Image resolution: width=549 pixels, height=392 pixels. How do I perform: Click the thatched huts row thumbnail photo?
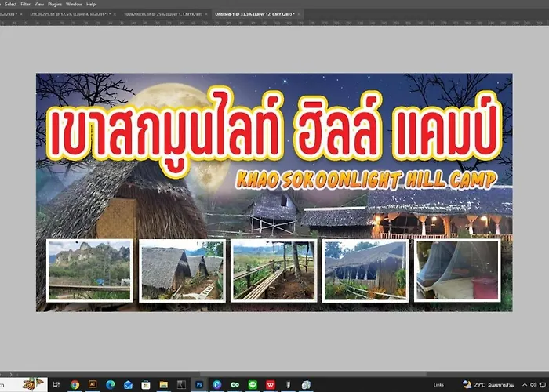pyautogui.click(x=182, y=270)
